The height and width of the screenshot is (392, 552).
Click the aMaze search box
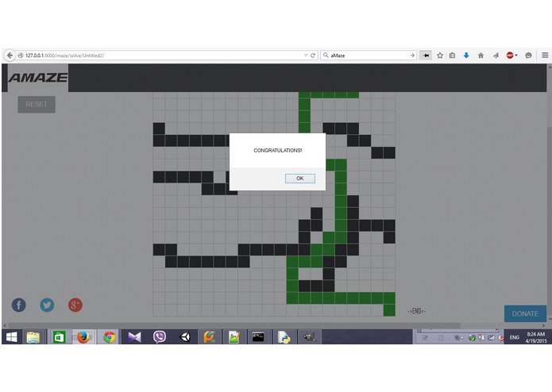pos(368,56)
